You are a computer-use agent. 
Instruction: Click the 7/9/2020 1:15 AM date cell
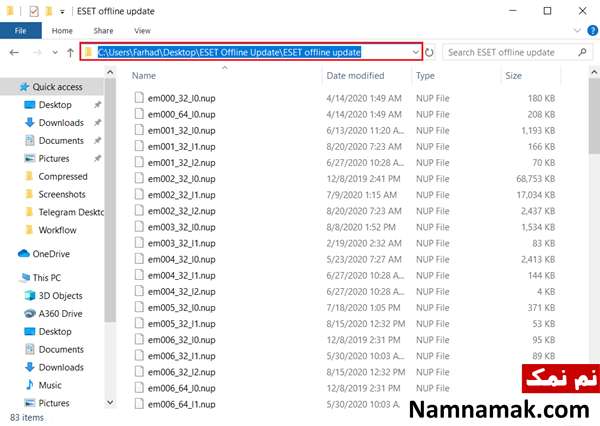pyautogui.click(x=362, y=195)
